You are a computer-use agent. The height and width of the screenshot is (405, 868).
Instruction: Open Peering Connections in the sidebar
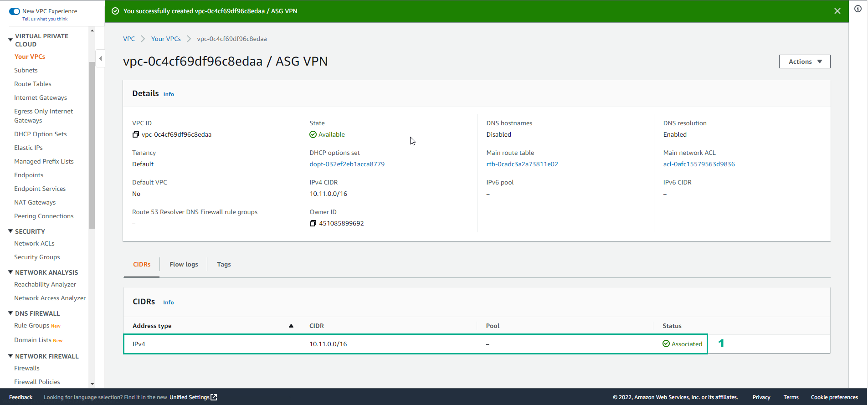coord(44,216)
